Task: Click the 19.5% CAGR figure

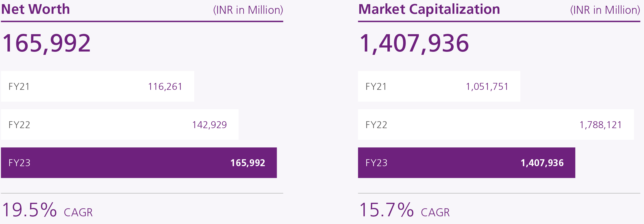Action: [x=29, y=210]
